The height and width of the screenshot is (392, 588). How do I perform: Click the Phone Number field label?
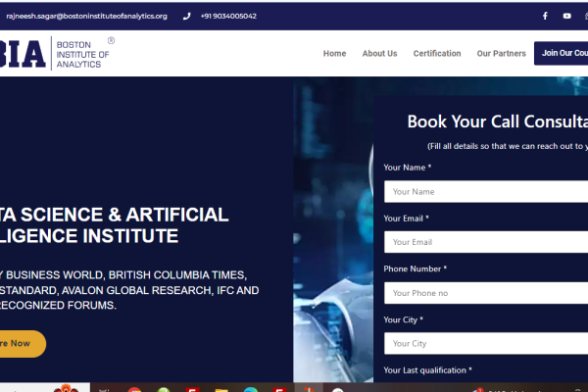(x=416, y=269)
